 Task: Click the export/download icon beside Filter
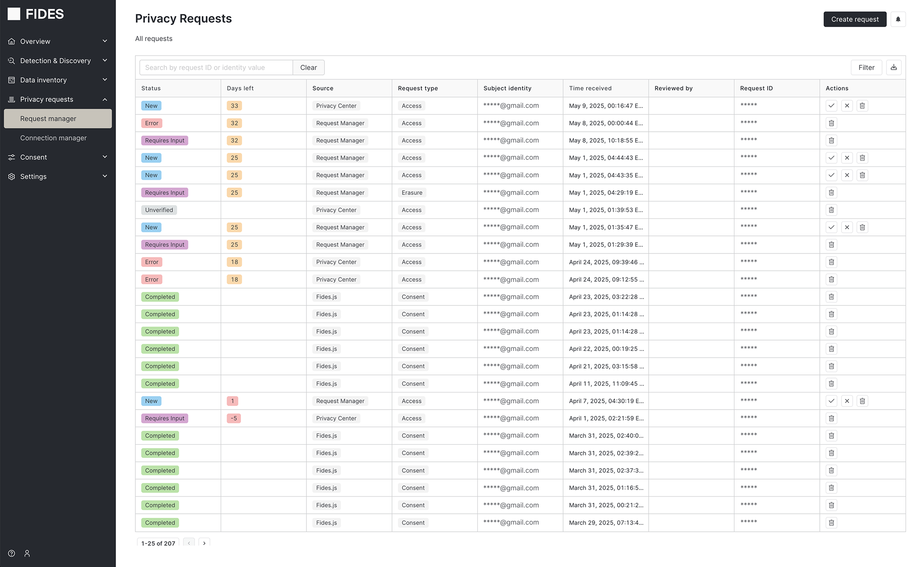(x=894, y=67)
